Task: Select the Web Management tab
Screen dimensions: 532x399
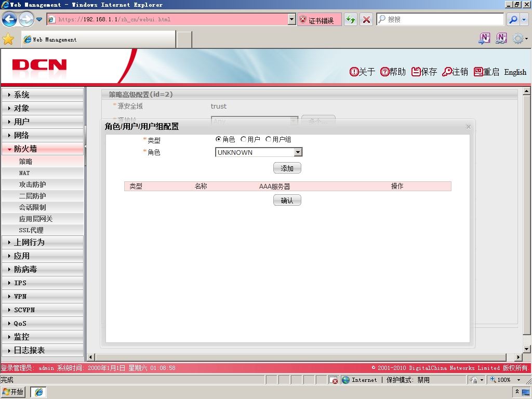Action: (x=98, y=39)
